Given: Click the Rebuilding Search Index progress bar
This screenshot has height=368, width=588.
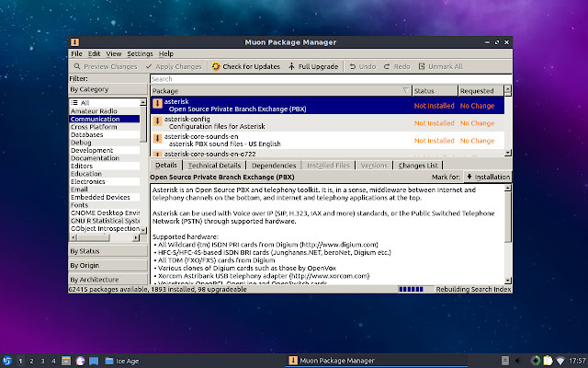Looking at the screenshot, I should click(416, 289).
